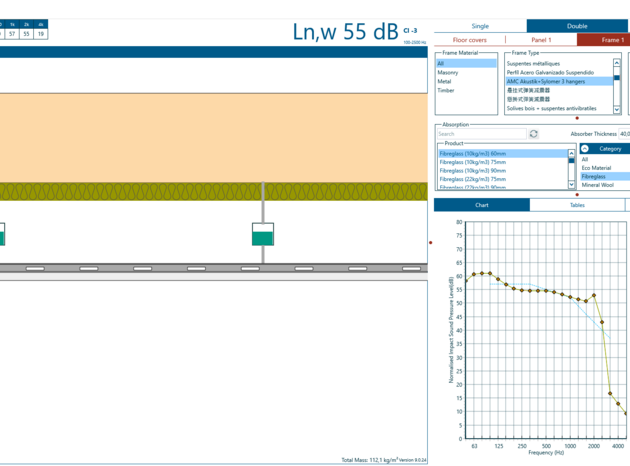
Task: Choose Eco Material in Category list
Action: (x=597, y=168)
